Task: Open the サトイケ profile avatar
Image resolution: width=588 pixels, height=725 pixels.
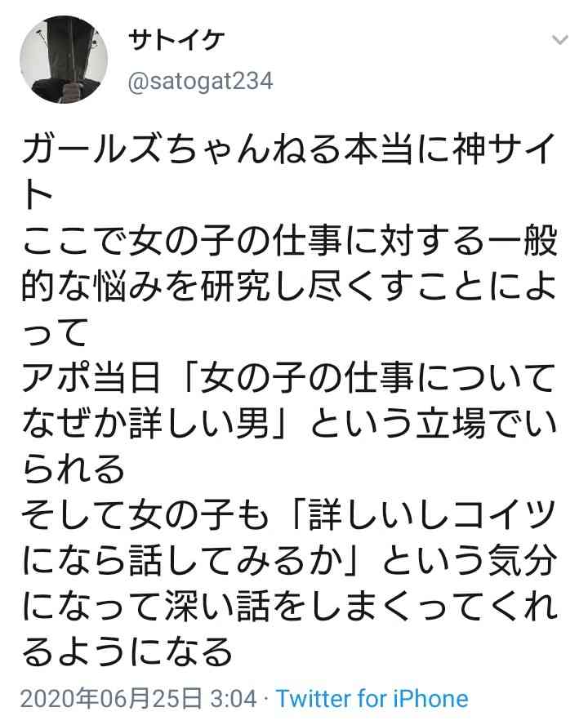Action: click(x=65, y=60)
